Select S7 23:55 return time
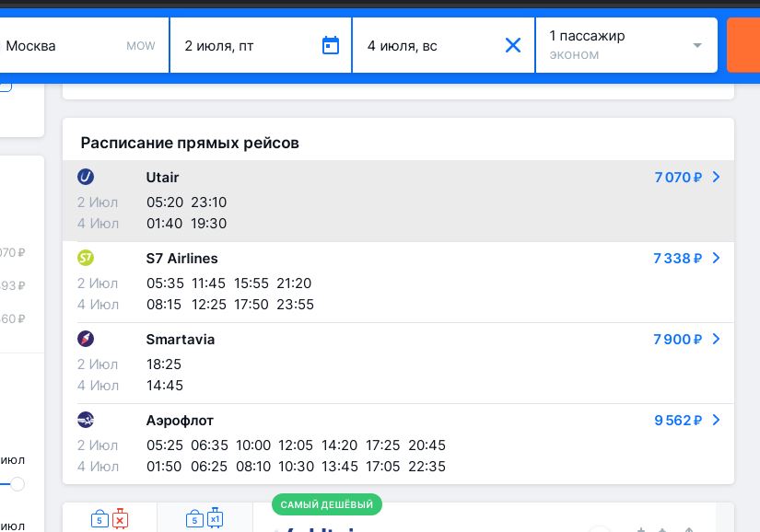 tap(295, 305)
